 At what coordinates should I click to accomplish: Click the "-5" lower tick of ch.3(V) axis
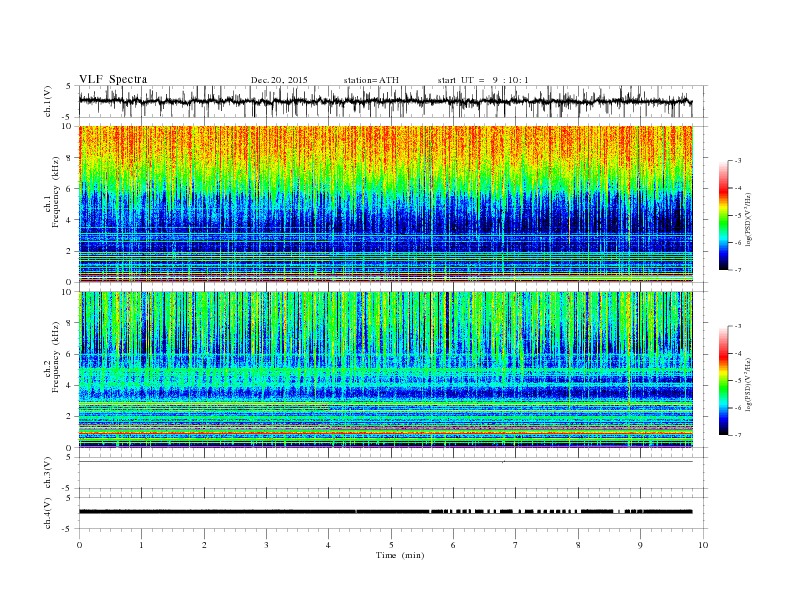[68, 489]
